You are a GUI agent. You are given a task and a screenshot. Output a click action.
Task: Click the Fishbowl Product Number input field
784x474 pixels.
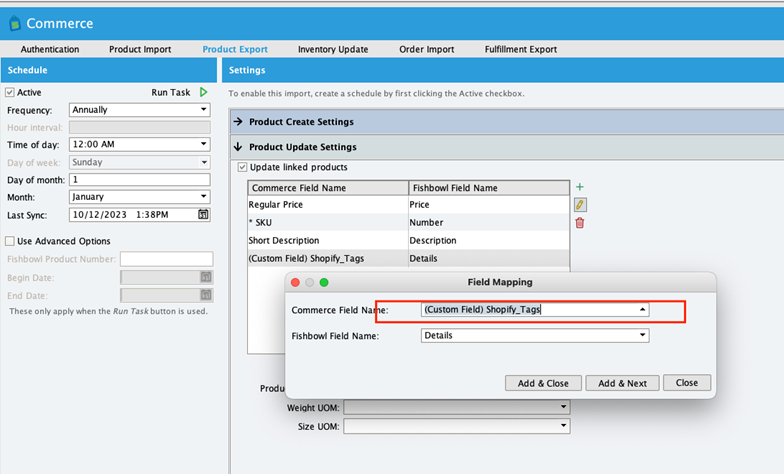coord(166,259)
